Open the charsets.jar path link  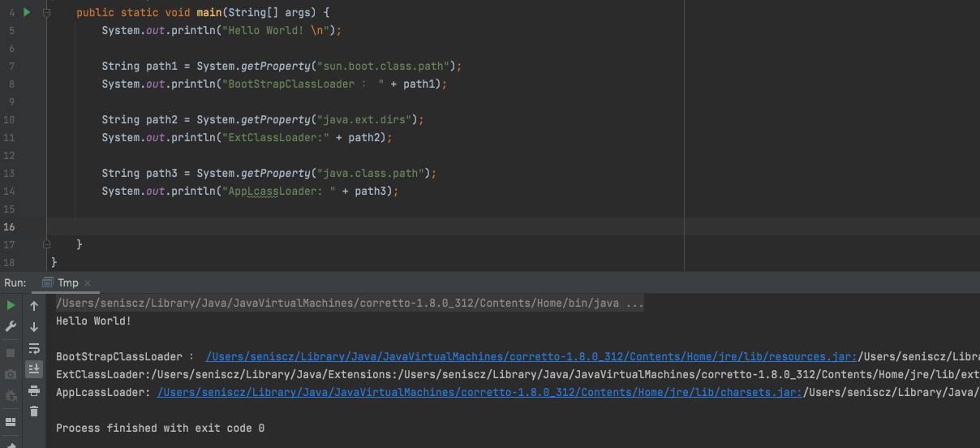479,393
